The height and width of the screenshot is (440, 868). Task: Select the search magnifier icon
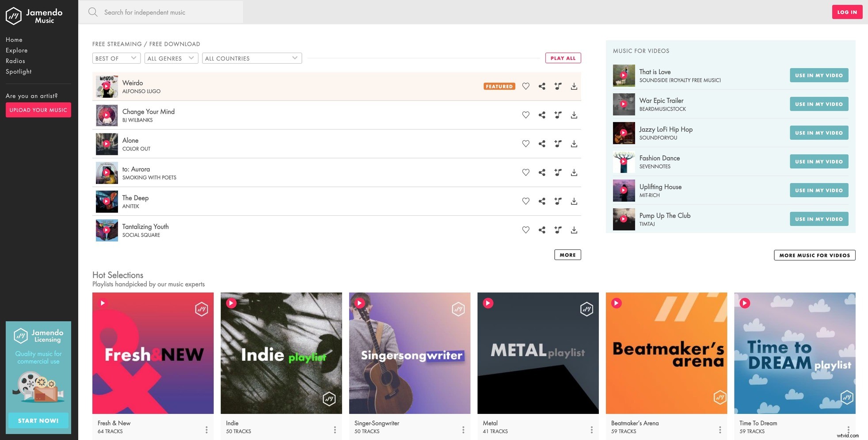(93, 12)
